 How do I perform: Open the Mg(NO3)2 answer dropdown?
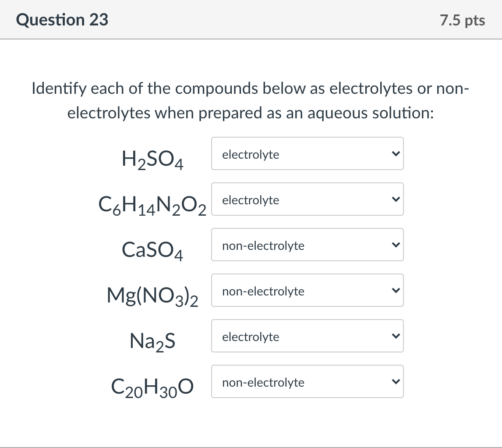307,291
